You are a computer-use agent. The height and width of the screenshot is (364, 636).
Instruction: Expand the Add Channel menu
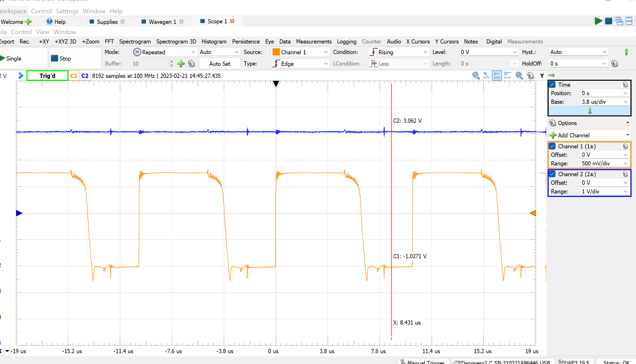(589, 135)
